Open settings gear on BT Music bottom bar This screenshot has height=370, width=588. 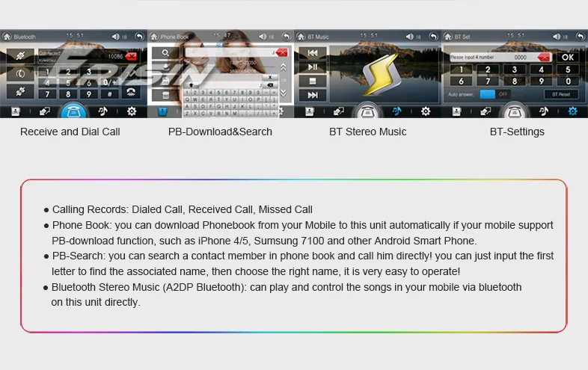(426, 111)
